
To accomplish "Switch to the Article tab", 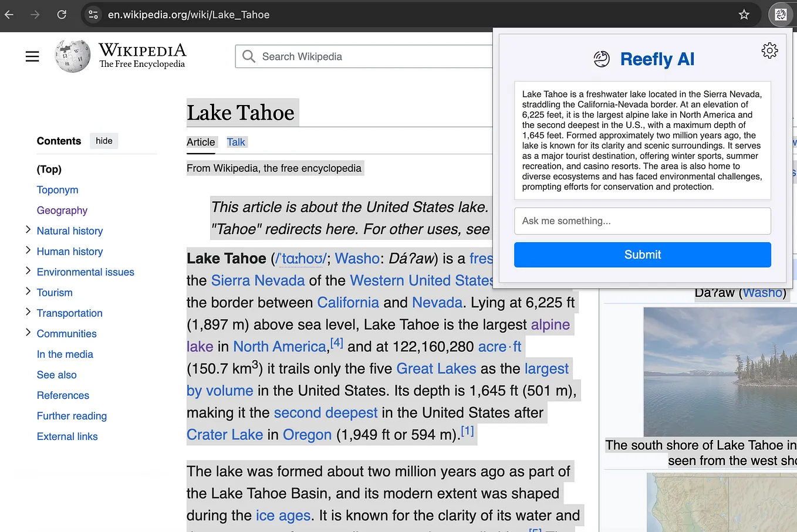I will pyautogui.click(x=201, y=142).
